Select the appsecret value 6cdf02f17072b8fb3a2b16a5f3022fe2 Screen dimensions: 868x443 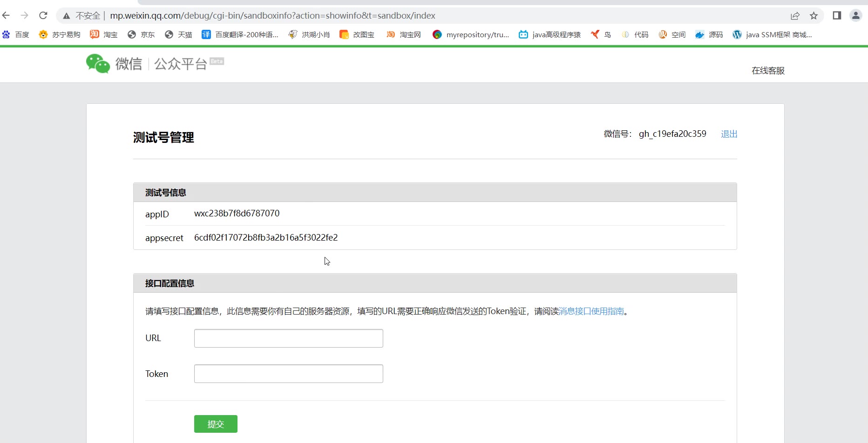[266, 237]
